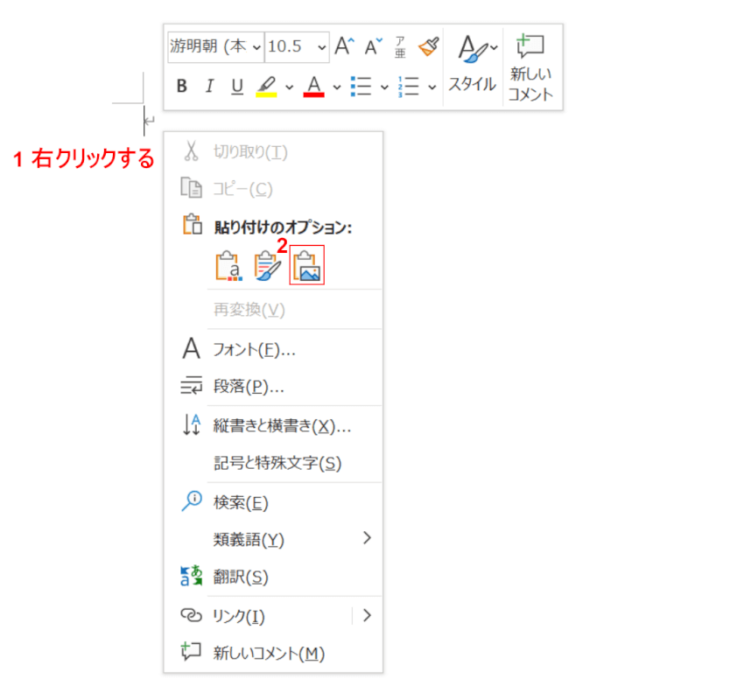Choose Merge Formatting paste option
Screen dimensions: 730x700
267,266
